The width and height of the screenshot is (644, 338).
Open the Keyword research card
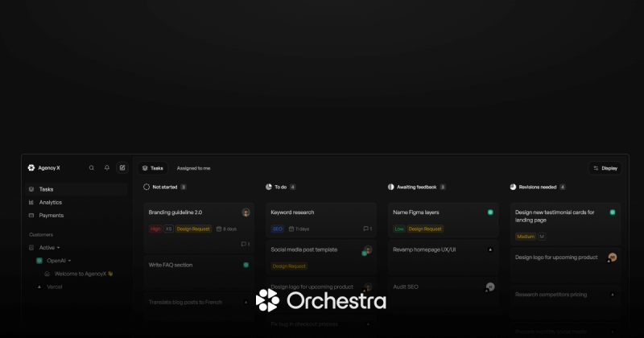tap(321, 221)
